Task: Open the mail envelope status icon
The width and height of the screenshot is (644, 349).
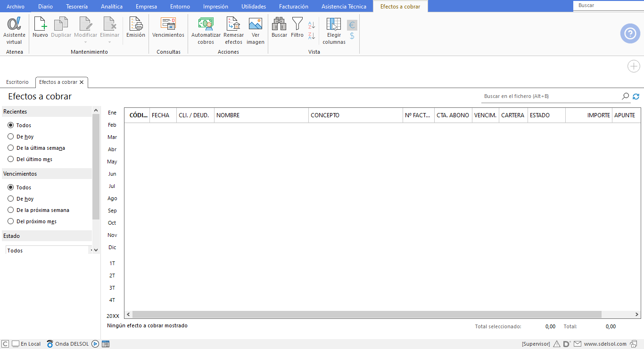Action: (x=578, y=344)
